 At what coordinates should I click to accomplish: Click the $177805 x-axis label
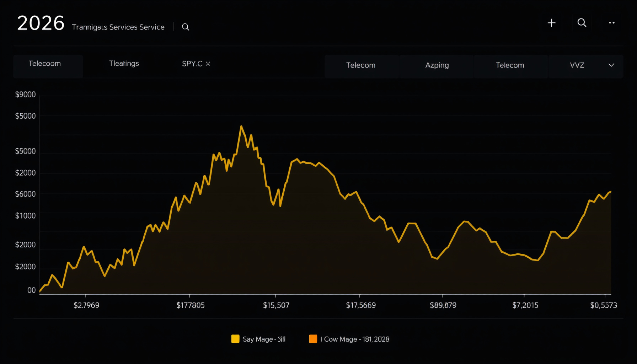[191, 305]
